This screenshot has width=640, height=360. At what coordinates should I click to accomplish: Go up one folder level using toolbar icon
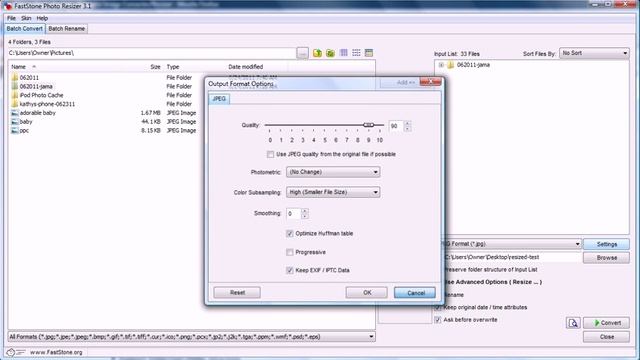[317, 53]
